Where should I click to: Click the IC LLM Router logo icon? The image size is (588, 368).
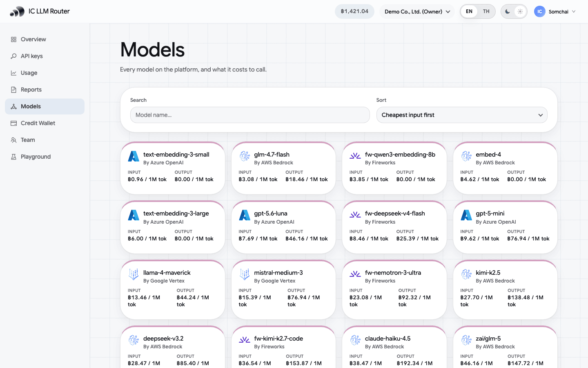(x=17, y=11)
